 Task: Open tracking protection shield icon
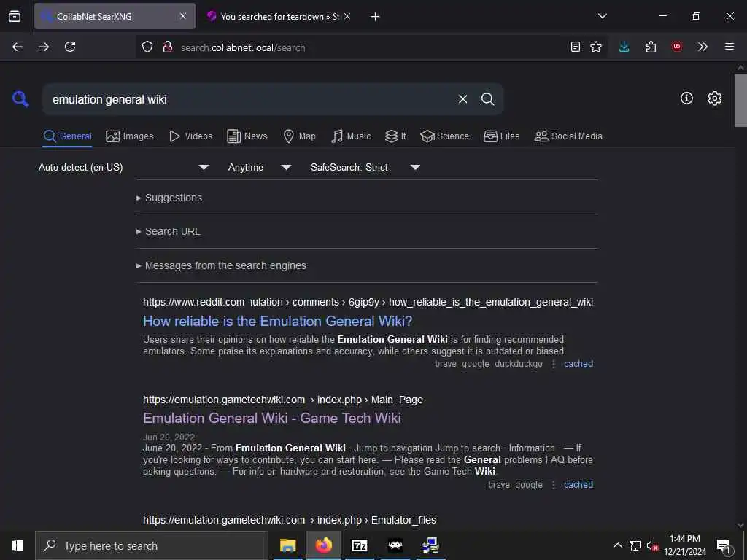point(147,47)
